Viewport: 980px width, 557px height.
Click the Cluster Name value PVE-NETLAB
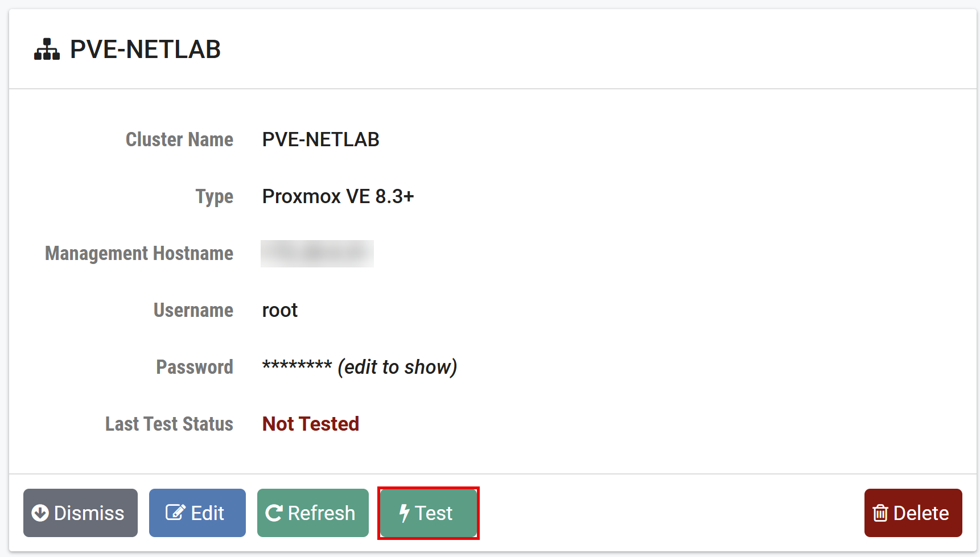320,139
